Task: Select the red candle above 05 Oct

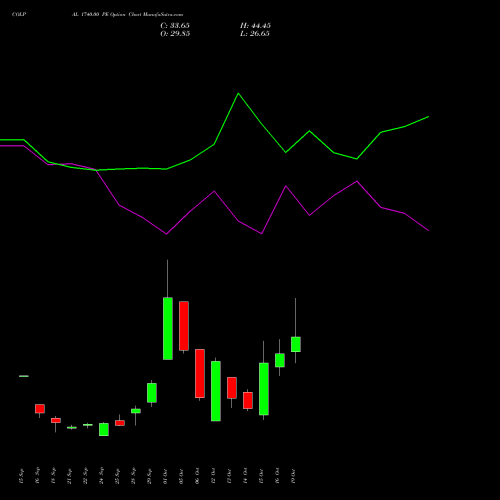Action: click(x=184, y=326)
